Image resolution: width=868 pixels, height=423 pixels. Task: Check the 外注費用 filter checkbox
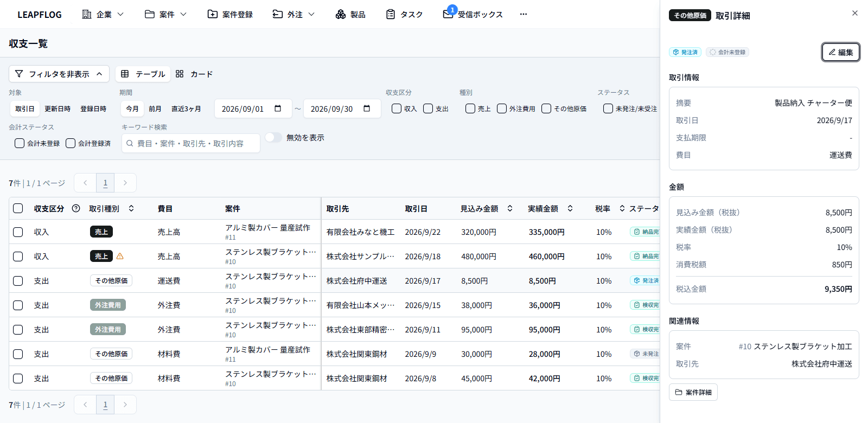(502, 108)
